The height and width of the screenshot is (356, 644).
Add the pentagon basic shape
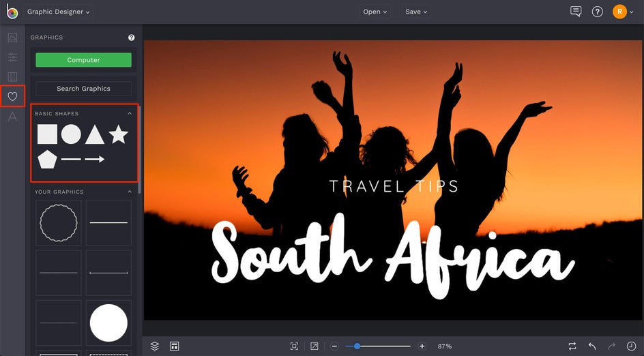pyautogui.click(x=47, y=160)
